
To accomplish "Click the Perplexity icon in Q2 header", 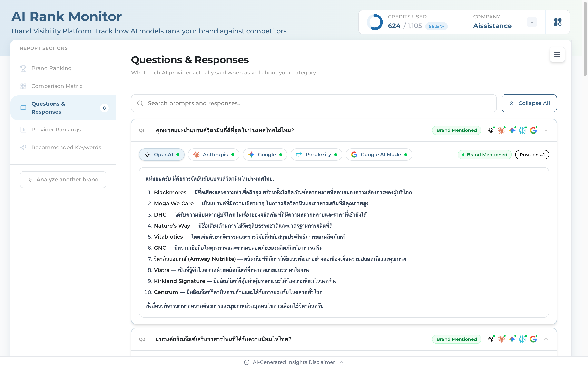I will (523, 339).
